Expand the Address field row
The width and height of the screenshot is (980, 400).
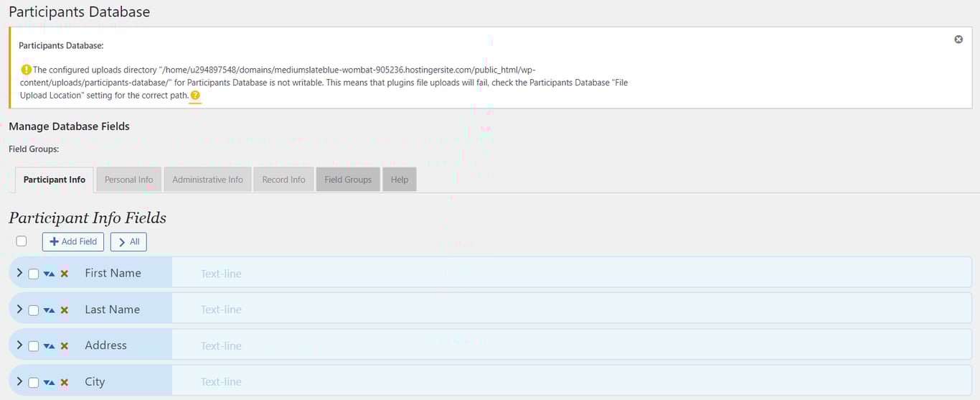tap(19, 345)
